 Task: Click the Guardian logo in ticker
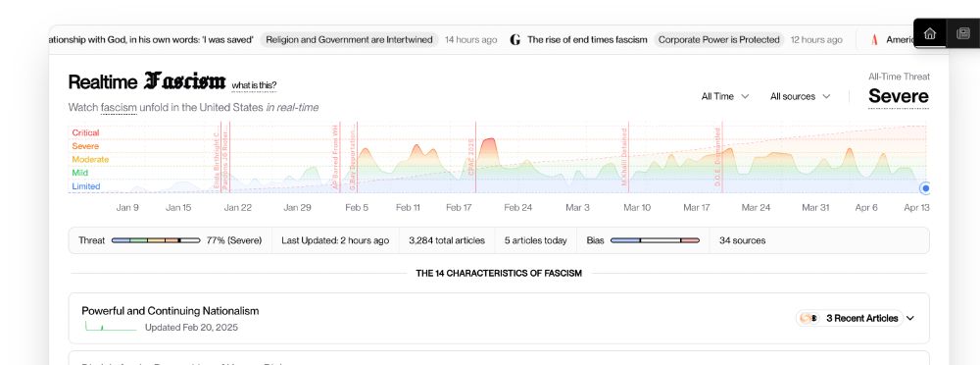[515, 40]
